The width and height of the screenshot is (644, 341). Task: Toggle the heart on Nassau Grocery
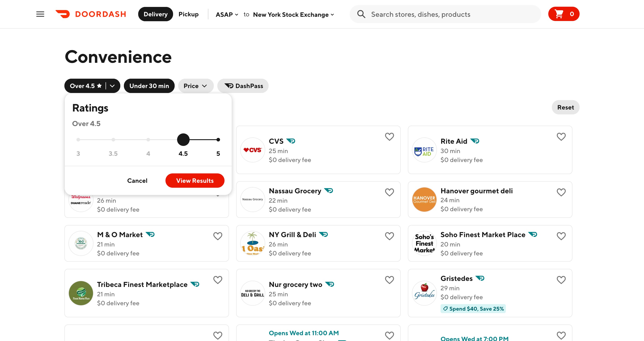(389, 192)
